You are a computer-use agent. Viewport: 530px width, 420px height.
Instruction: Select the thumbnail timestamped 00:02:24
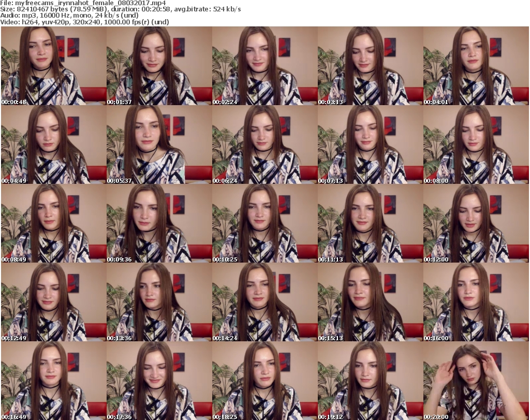264,66
